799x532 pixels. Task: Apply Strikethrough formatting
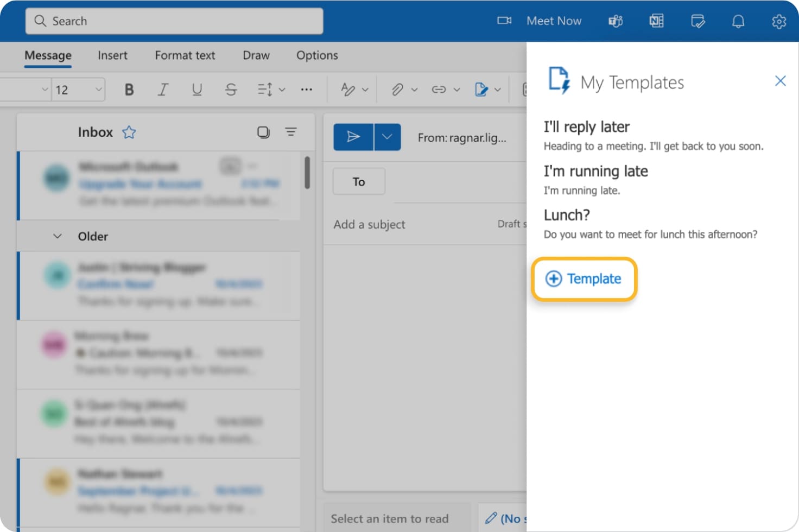pos(231,89)
